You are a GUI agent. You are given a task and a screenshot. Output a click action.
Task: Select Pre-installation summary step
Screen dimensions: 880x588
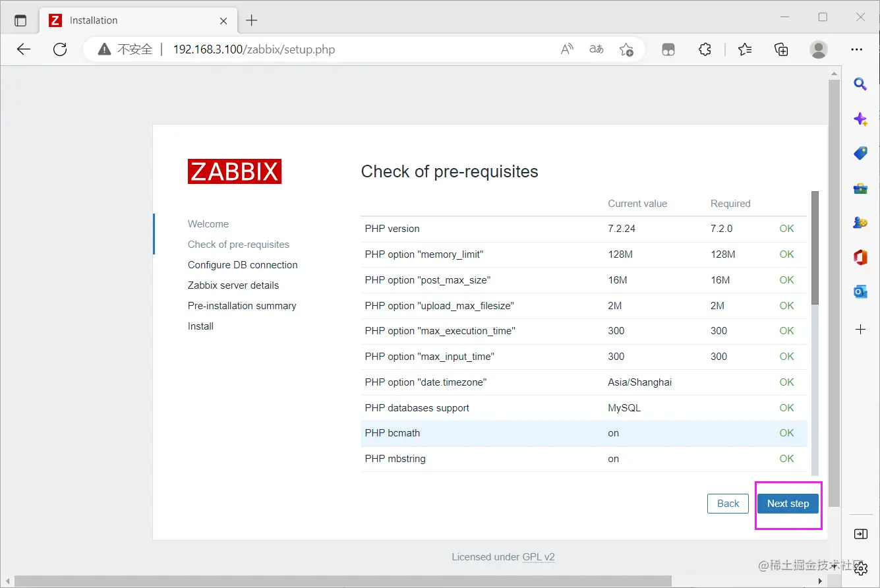coord(242,306)
